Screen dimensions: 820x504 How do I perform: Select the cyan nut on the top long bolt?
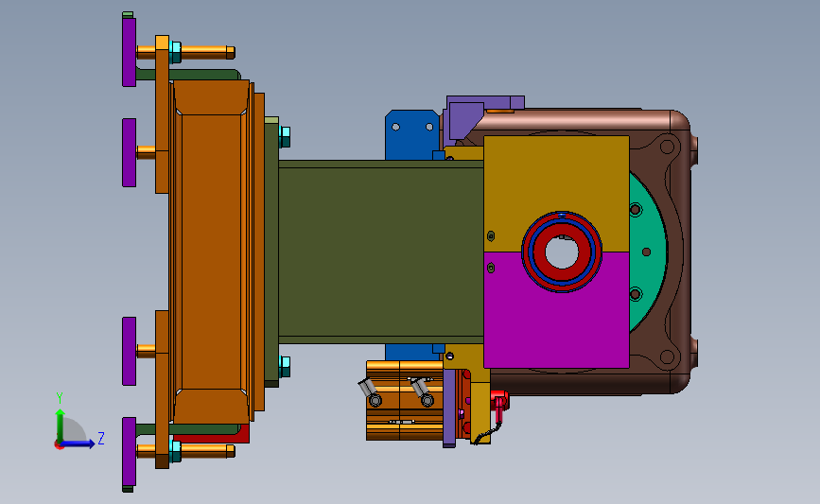[175, 52]
